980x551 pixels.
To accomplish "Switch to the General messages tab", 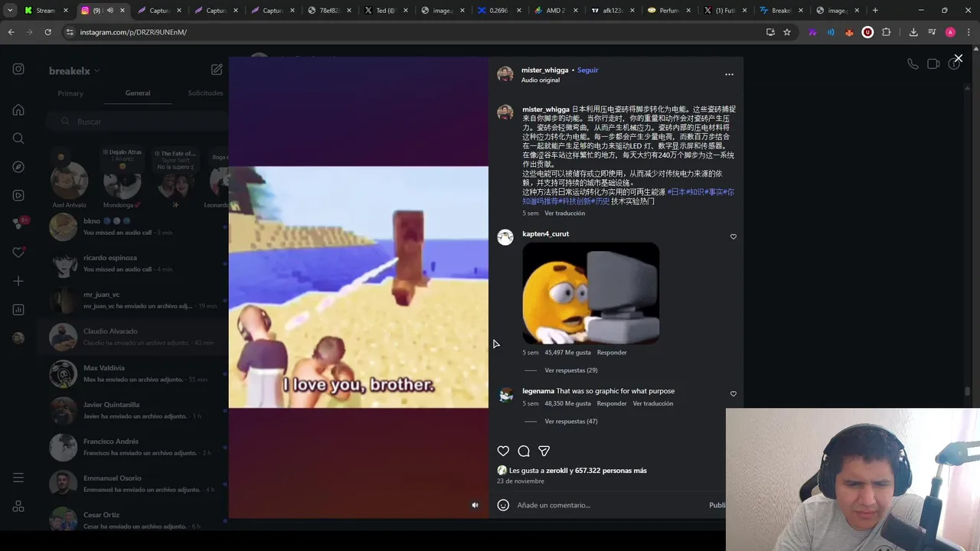I will tap(138, 93).
